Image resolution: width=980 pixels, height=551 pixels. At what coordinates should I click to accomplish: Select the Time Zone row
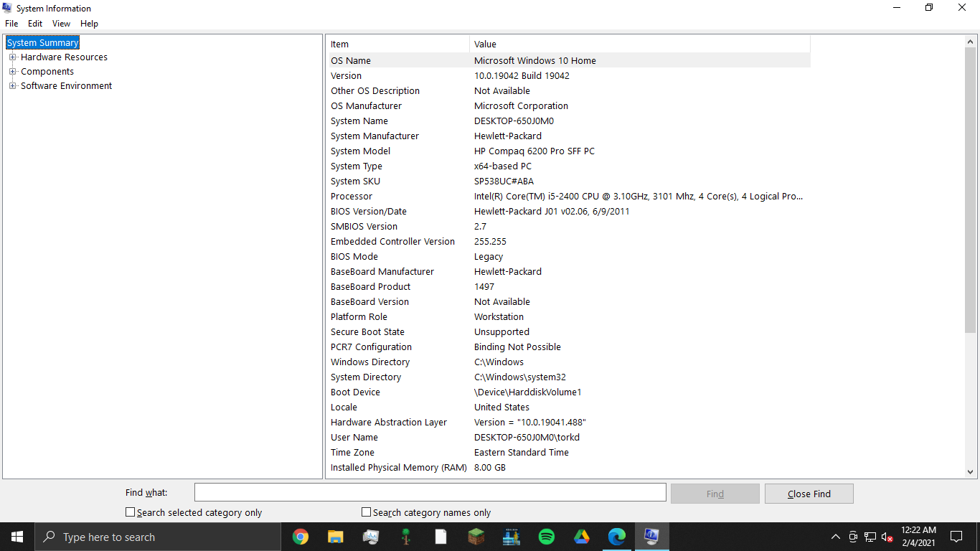click(570, 453)
